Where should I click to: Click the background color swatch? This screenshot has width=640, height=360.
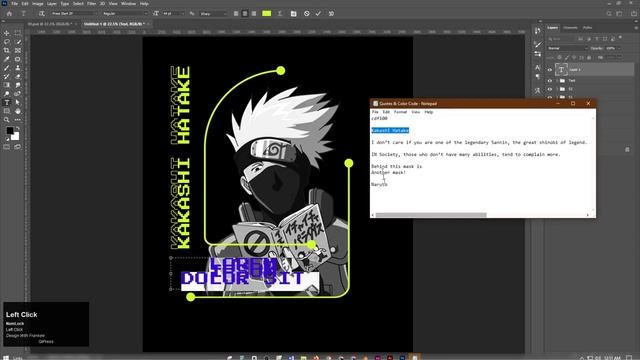point(15,136)
